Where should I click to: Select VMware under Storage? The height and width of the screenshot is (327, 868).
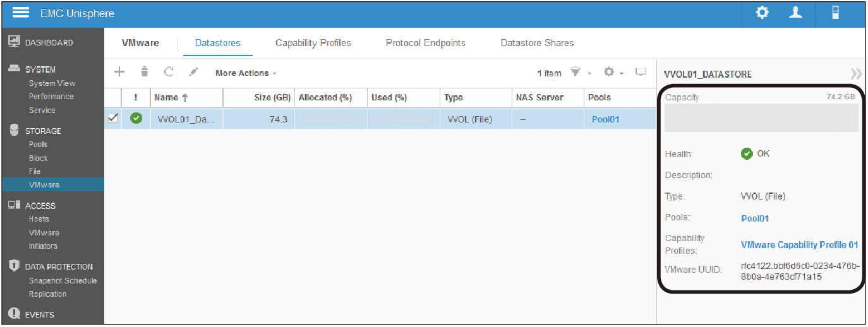[x=44, y=185]
